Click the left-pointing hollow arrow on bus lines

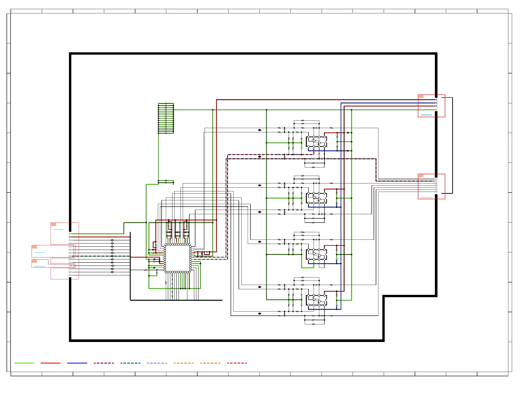tap(112, 266)
